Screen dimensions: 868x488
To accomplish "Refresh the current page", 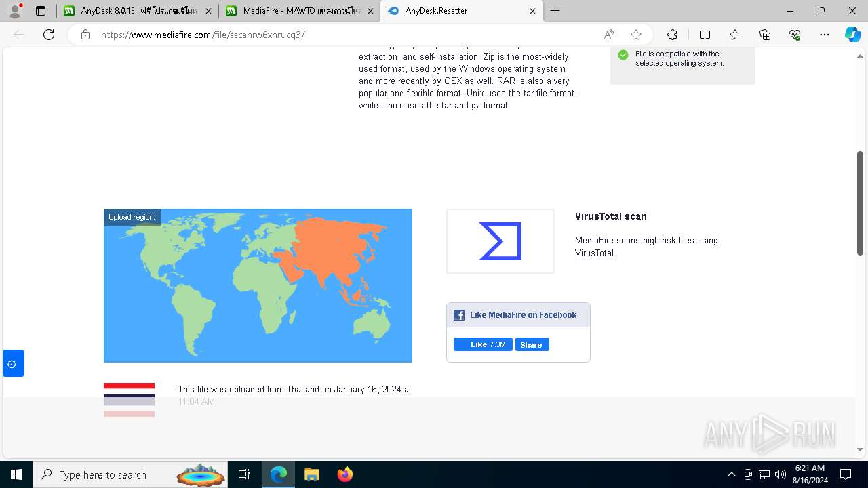I will click(x=49, y=35).
